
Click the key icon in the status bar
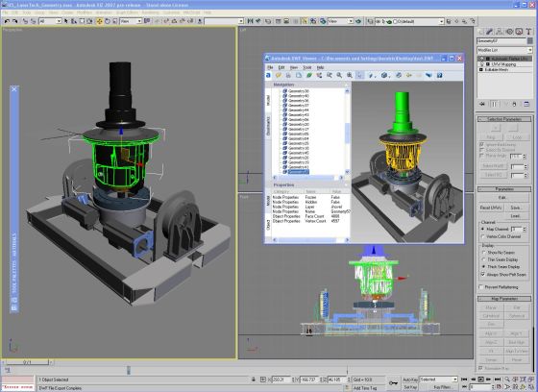click(393, 382)
